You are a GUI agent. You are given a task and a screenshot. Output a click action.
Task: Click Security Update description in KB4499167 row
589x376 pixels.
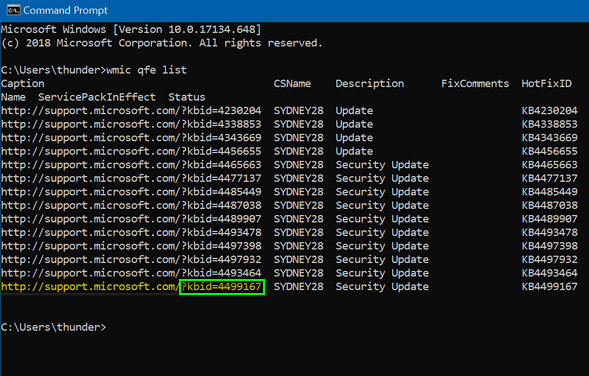(x=382, y=286)
